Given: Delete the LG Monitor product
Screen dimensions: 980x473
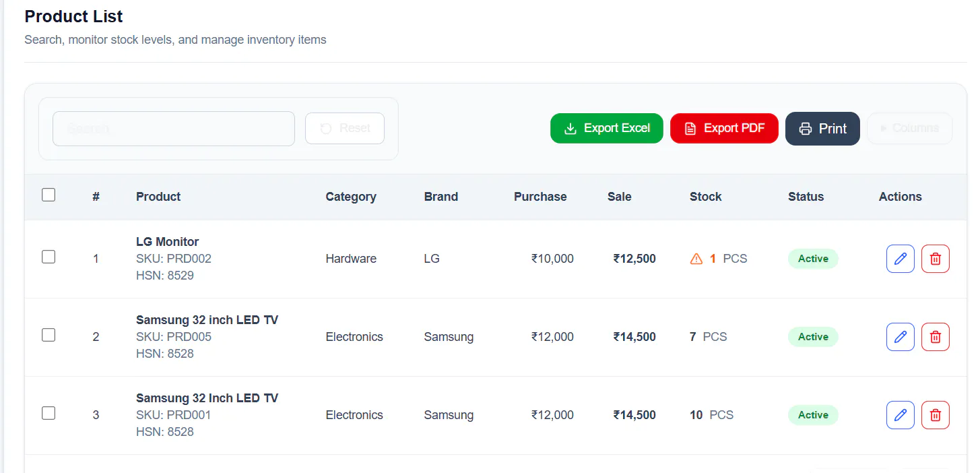Looking at the screenshot, I should (935, 259).
